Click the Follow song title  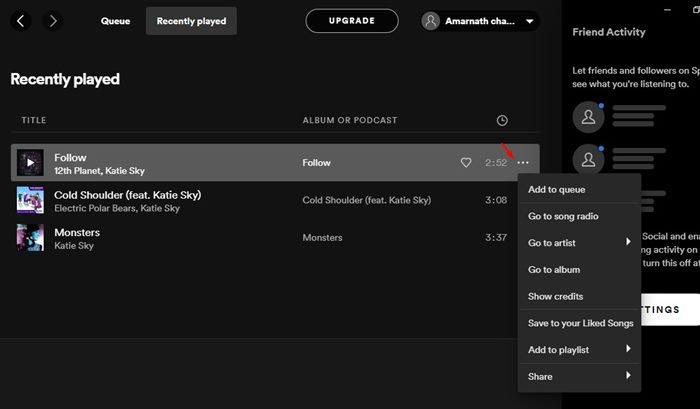pyautogui.click(x=70, y=158)
